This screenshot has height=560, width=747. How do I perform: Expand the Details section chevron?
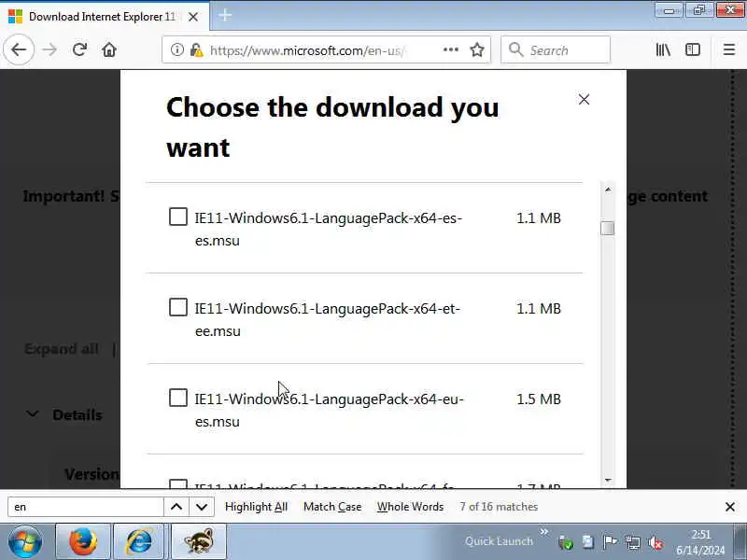coord(33,413)
